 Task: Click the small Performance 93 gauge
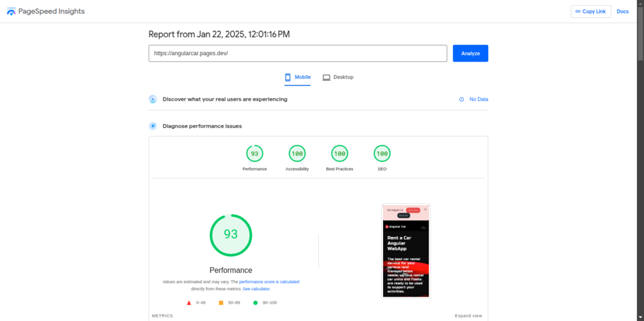point(254,154)
